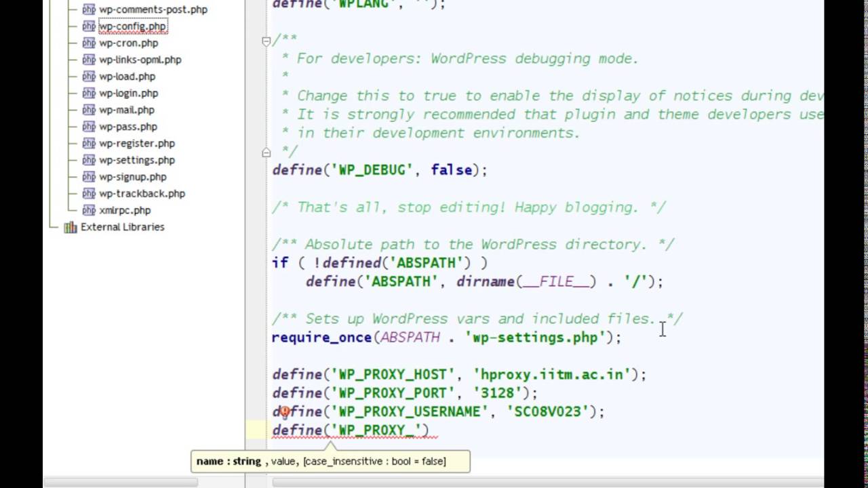The image size is (868, 488).
Task: Click the wp-mail.php file icon
Action: [89, 110]
